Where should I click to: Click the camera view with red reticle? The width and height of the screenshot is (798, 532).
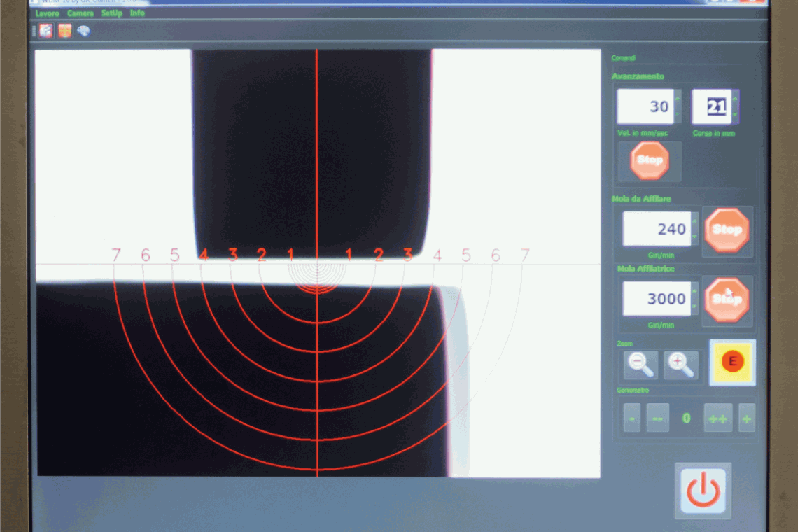pyautogui.click(x=318, y=263)
